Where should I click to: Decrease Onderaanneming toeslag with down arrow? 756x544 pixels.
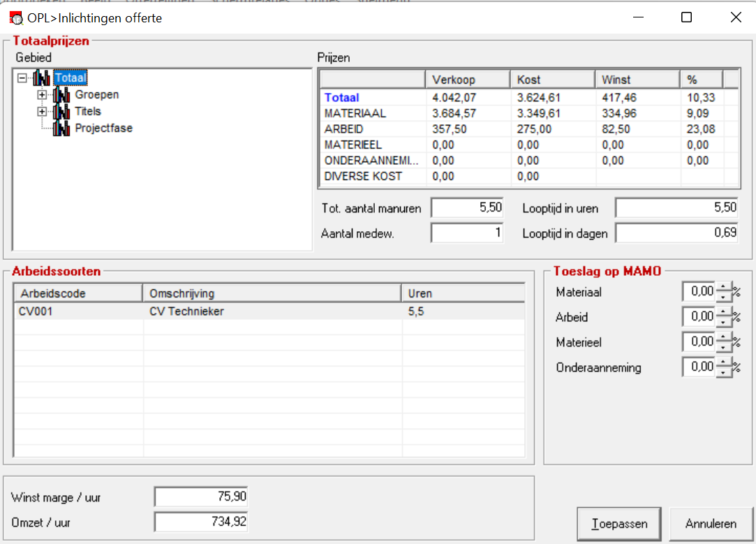coord(723,372)
